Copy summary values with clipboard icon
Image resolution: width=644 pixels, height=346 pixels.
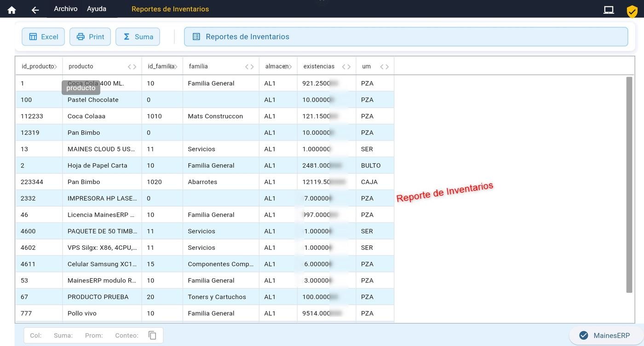152,335
